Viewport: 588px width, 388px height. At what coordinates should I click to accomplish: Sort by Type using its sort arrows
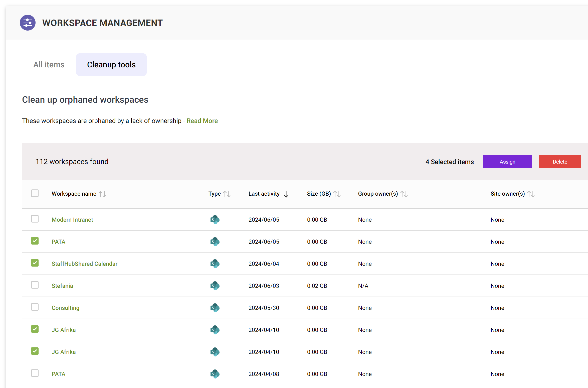click(227, 194)
